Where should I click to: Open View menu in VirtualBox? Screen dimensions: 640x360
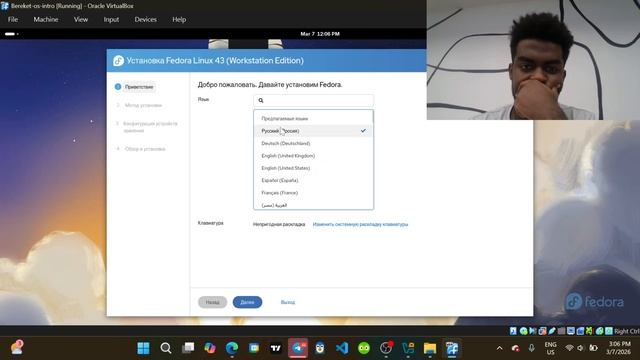81,19
